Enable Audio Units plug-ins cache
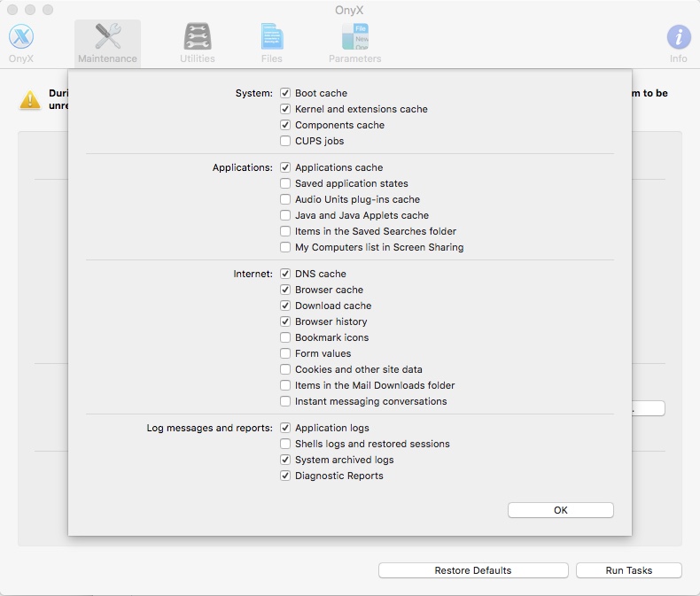 point(285,199)
